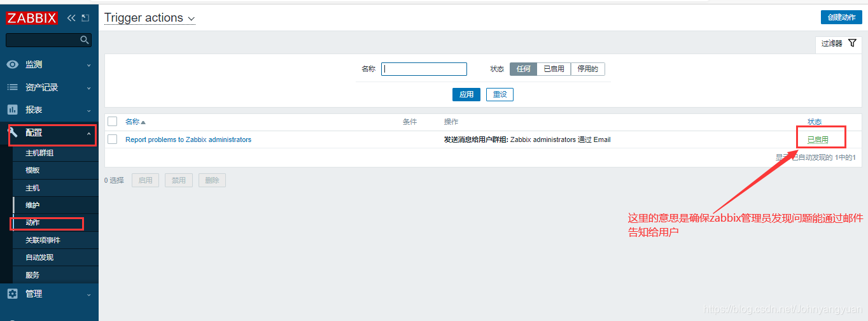Image resolution: width=868 pixels, height=321 pixels.
Task: Toggle the 已启用 status link
Action: [818, 139]
